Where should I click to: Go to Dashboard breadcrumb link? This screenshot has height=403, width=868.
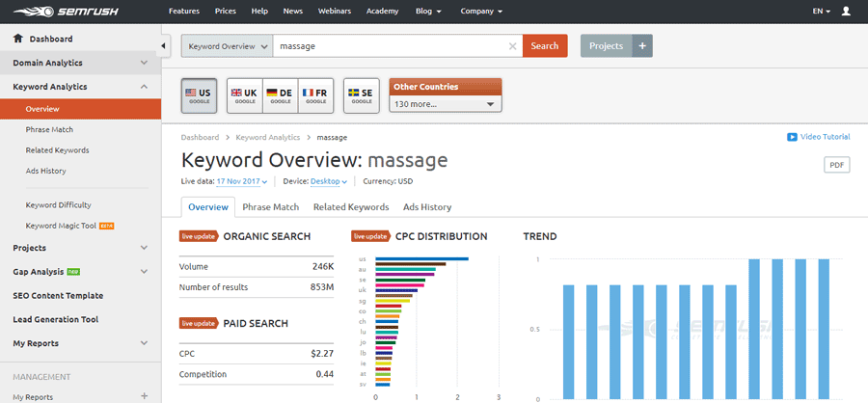pyautogui.click(x=200, y=137)
